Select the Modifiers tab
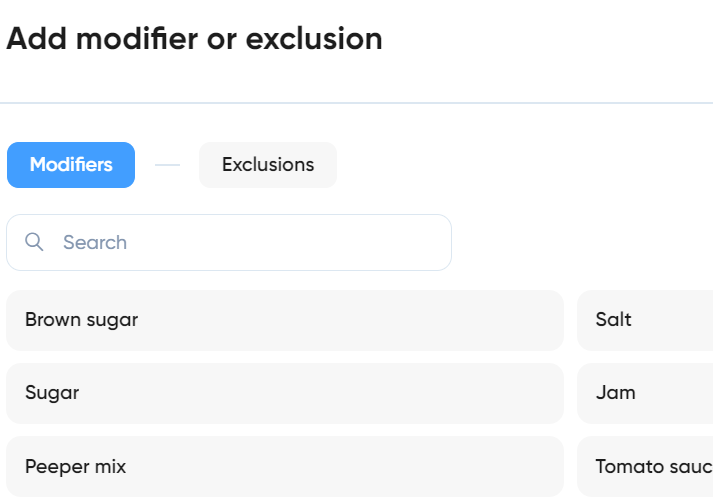 point(71,165)
